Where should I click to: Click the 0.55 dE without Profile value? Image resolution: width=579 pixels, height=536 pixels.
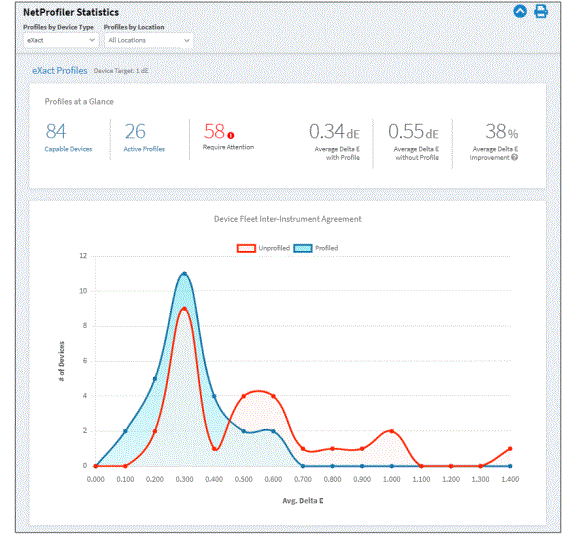click(413, 132)
